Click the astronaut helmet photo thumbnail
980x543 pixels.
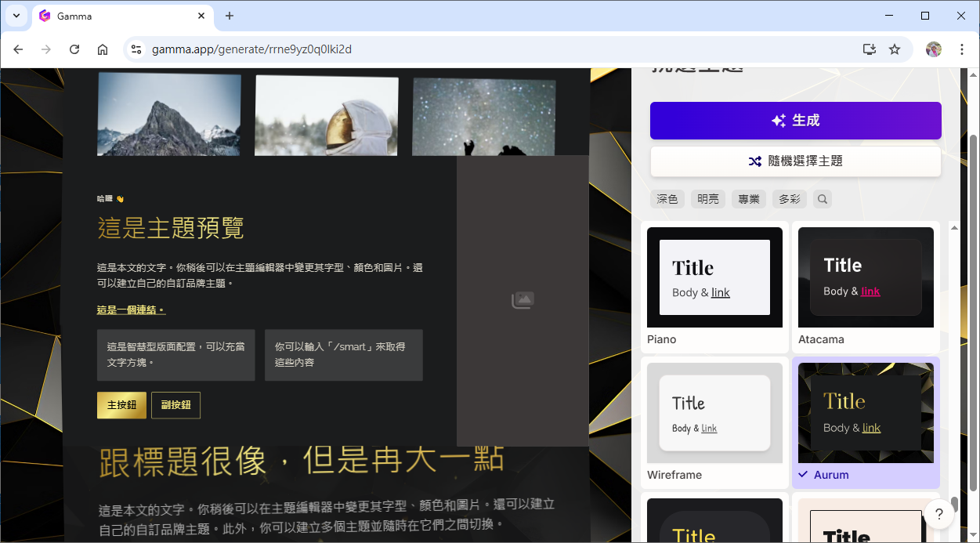click(327, 115)
